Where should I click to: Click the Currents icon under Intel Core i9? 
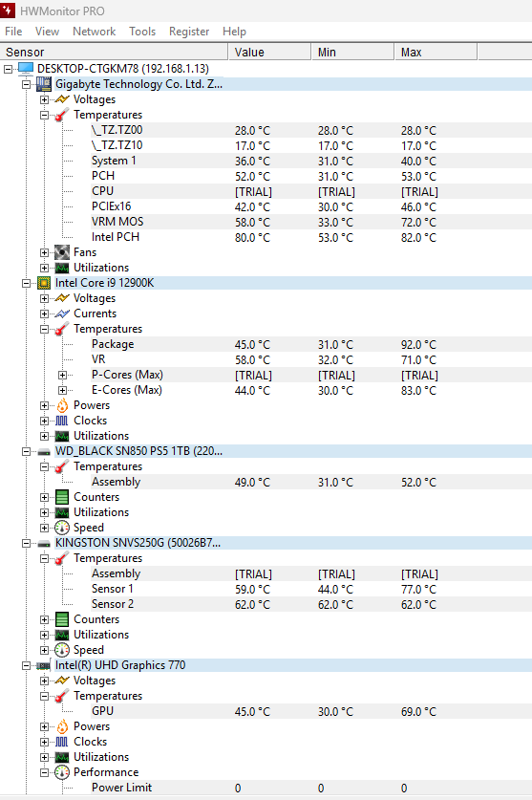pos(62,314)
